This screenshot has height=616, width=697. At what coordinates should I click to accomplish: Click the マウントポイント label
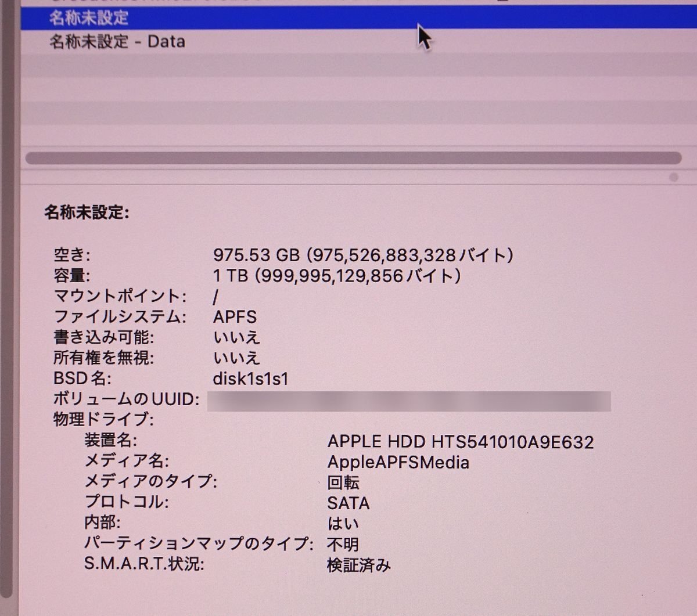(120, 296)
